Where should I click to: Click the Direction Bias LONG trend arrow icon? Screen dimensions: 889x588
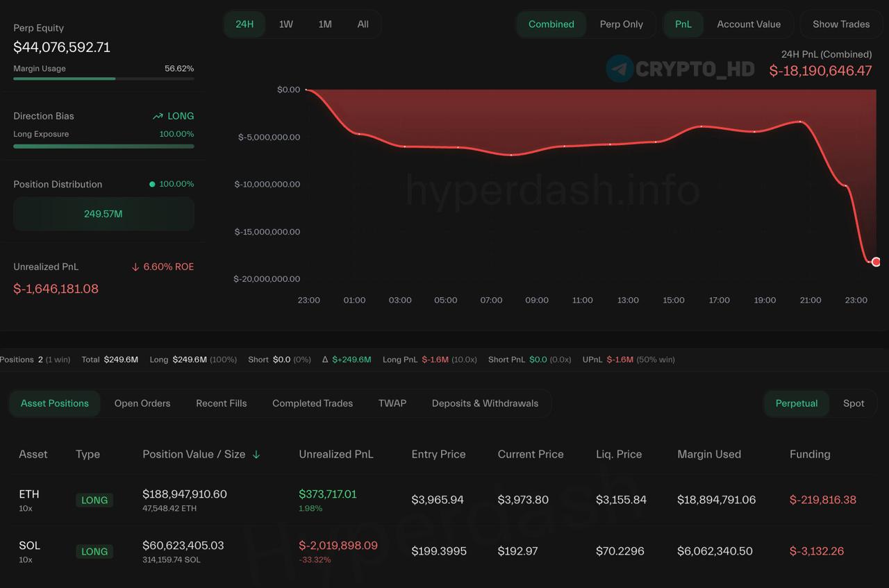point(158,117)
